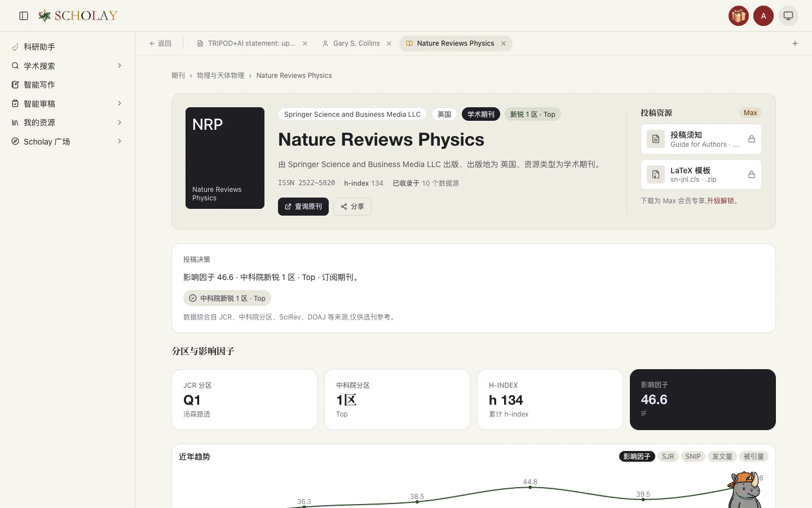812x508 pixels.
Task: Click the lock icon on LaTeX 模板
Action: tap(752, 174)
